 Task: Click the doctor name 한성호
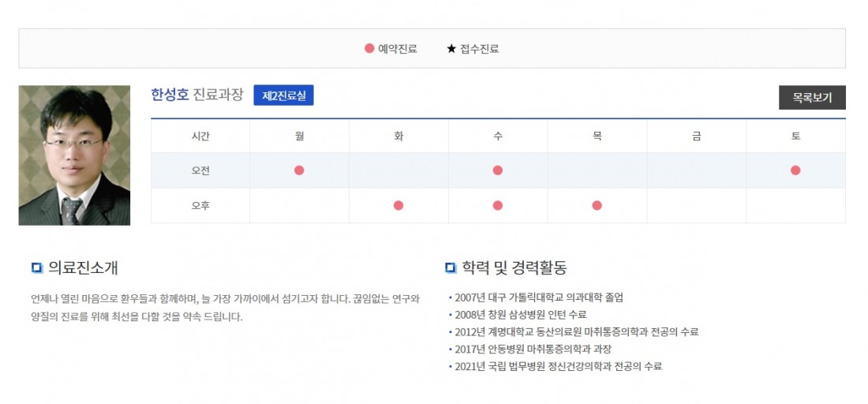point(170,95)
